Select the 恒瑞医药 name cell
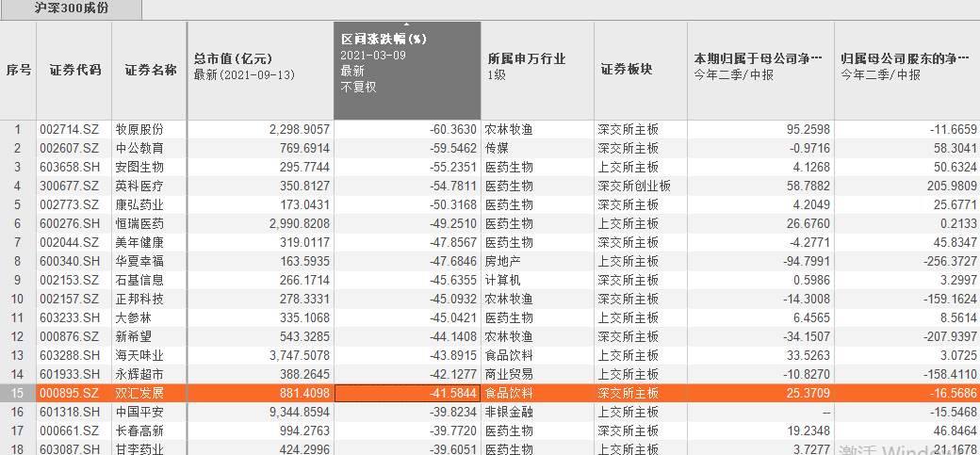Viewport: 980px width, 455px height. click(x=150, y=223)
